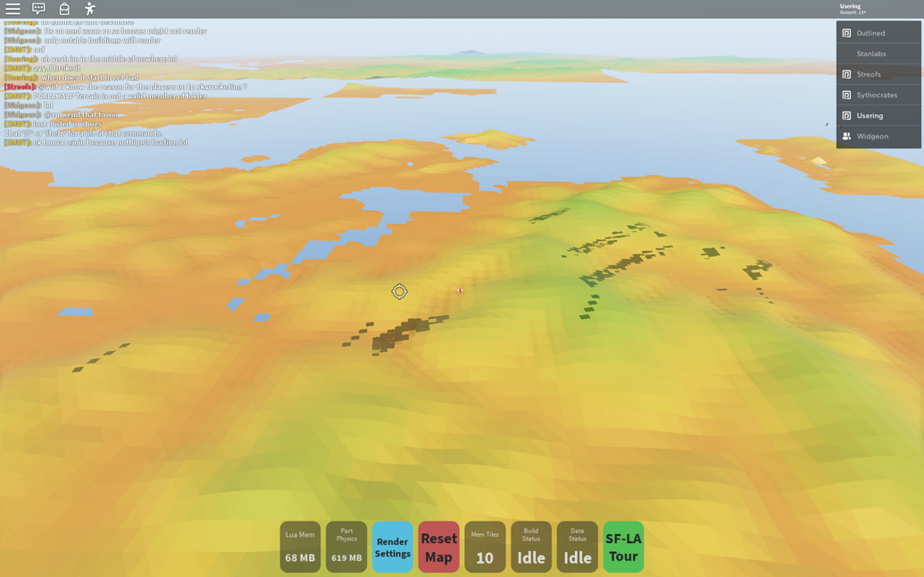Image resolution: width=924 pixels, height=577 pixels.
Task: Select player Widgeon in the player list
Action: tap(878, 136)
